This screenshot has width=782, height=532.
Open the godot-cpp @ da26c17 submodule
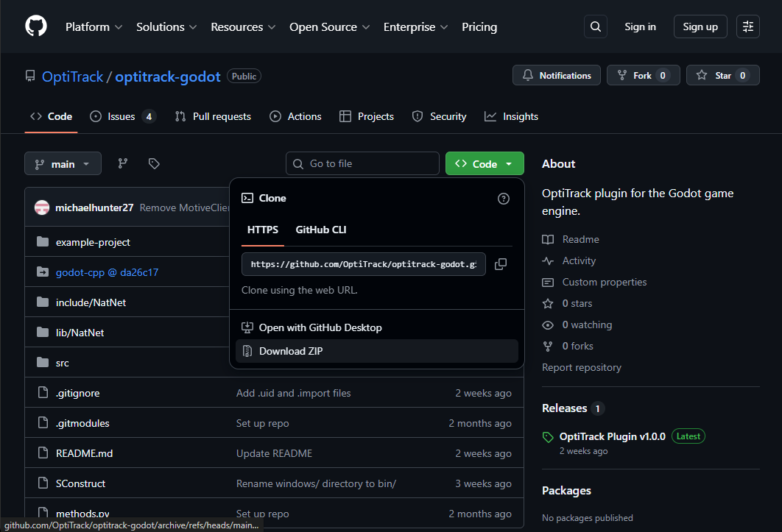click(108, 272)
